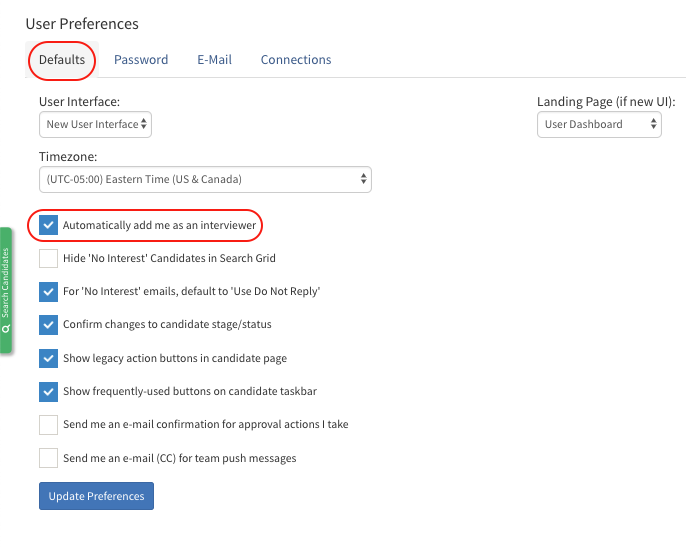
Task: Click the 'Automatically add me as an interviewer' label
Action: point(159,225)
